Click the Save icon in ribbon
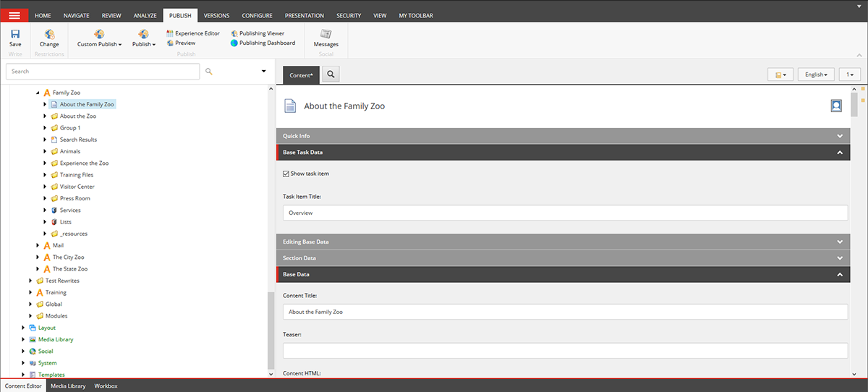Viewport: 868px width, 392px height. (15, 35)
